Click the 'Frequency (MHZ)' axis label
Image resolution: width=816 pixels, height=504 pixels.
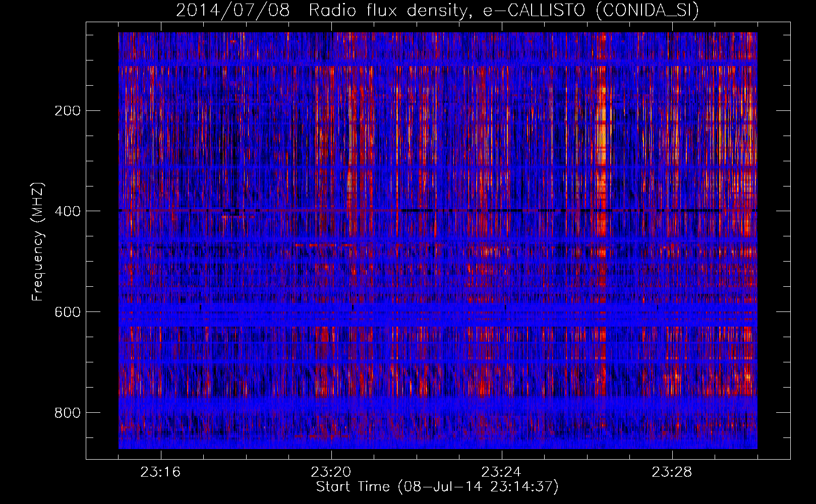pos(38,242)
